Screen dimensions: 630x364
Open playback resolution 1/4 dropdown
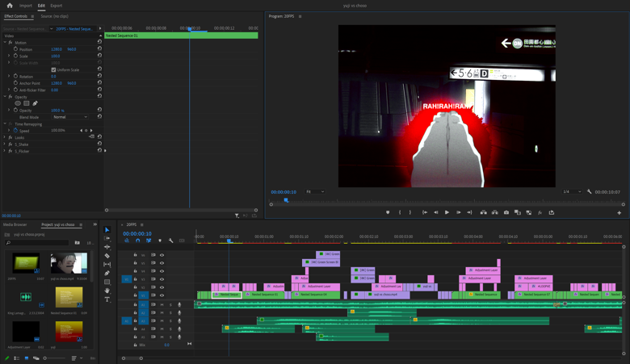572,192
